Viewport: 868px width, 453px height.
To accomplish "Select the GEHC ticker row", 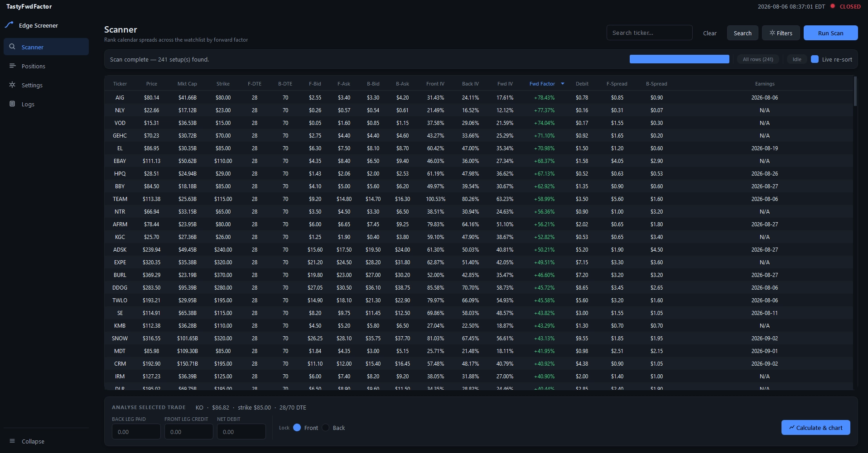I will click(x=479, y=135).
